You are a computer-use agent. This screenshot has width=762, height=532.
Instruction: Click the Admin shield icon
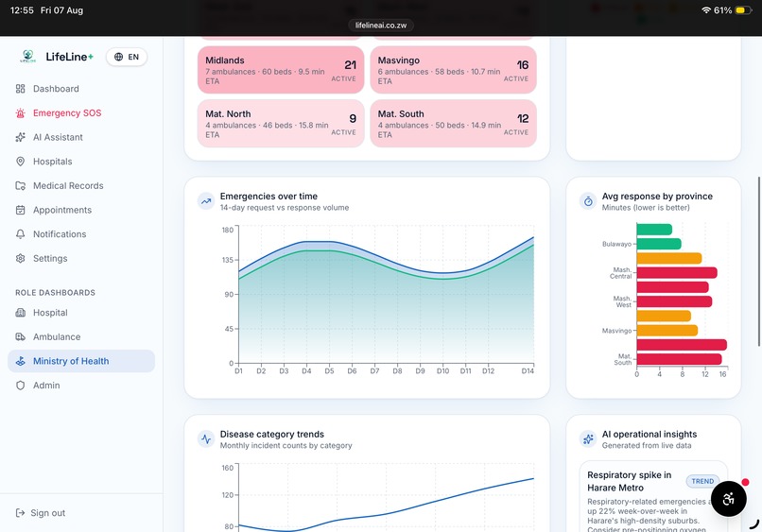pyautogui.click(x=21, y=386)
